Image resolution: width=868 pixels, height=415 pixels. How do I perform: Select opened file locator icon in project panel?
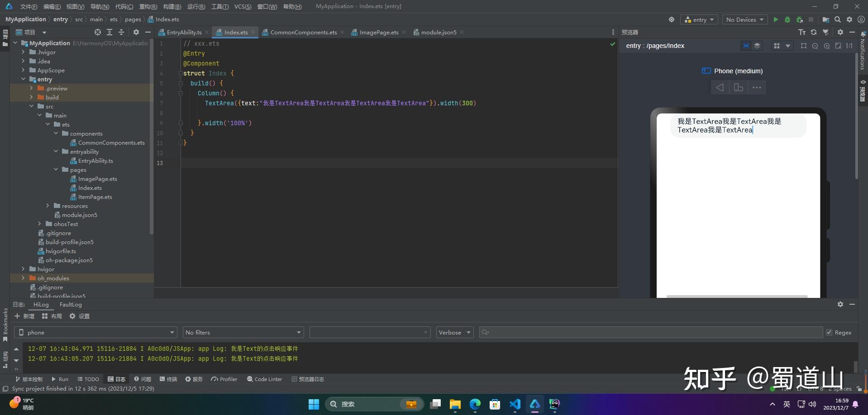point(98,32)
